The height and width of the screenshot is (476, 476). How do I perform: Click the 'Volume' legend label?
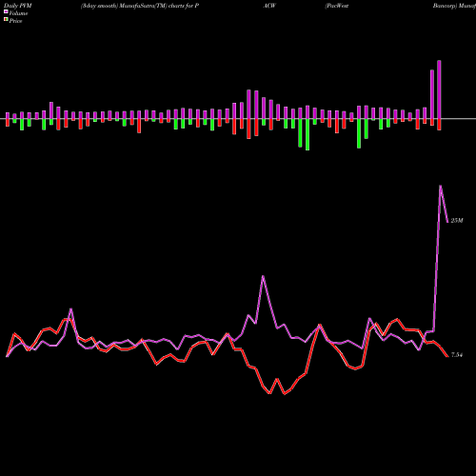pos(18,13)
